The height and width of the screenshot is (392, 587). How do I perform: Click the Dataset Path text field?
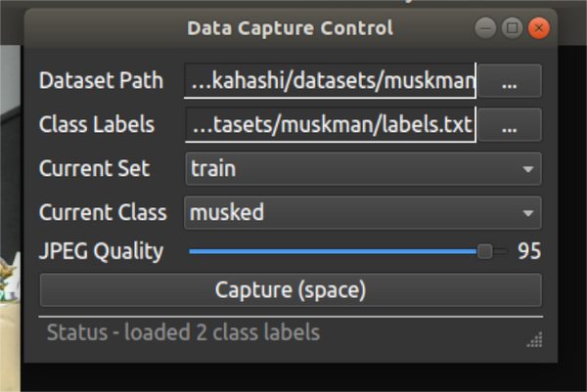pos(330,82)
